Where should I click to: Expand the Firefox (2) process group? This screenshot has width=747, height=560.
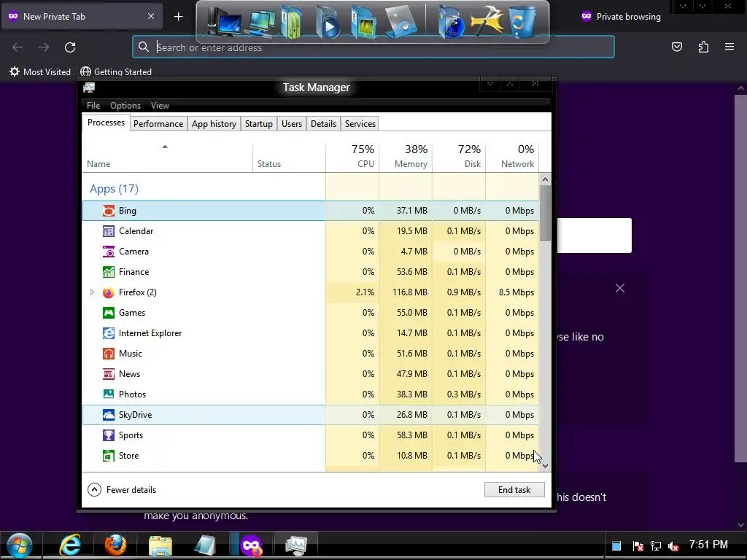pos(93,292)
